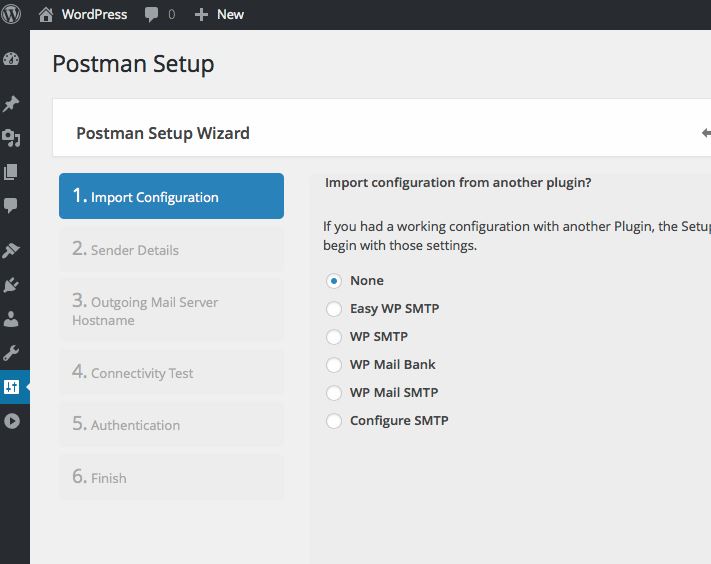Open the site home icon
This screenshot has width=711, height=564.
(x=46, y=15)
